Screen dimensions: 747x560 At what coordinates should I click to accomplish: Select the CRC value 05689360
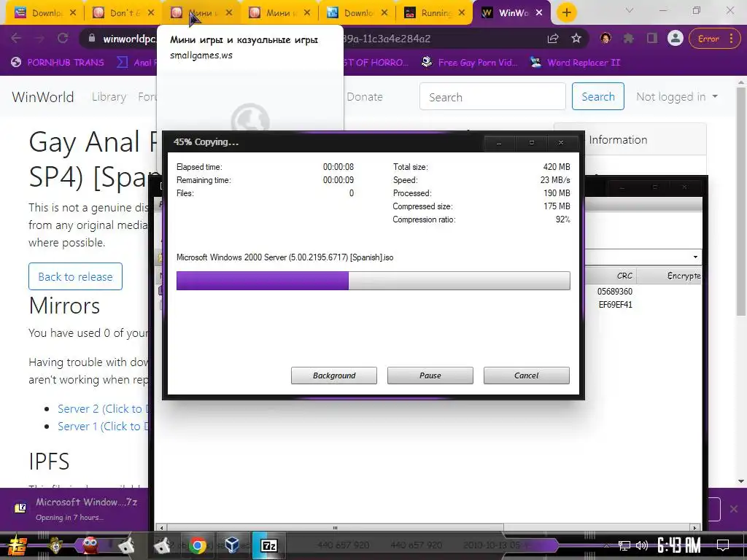click(x=614, y=292)
